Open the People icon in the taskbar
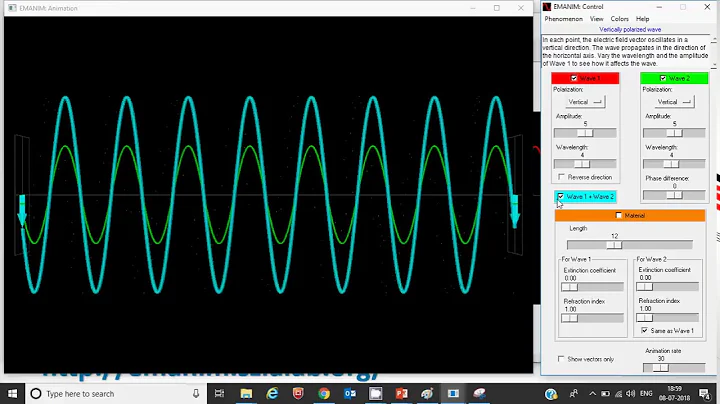 [574, 393]
